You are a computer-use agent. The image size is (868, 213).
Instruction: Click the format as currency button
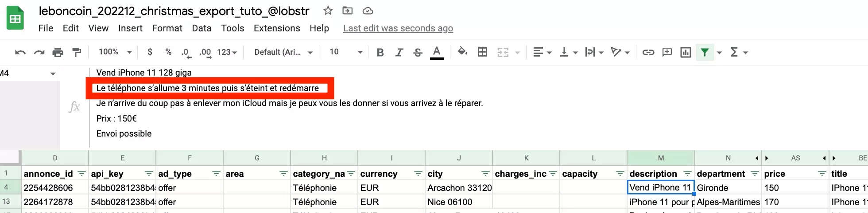(x=150, y=52)
